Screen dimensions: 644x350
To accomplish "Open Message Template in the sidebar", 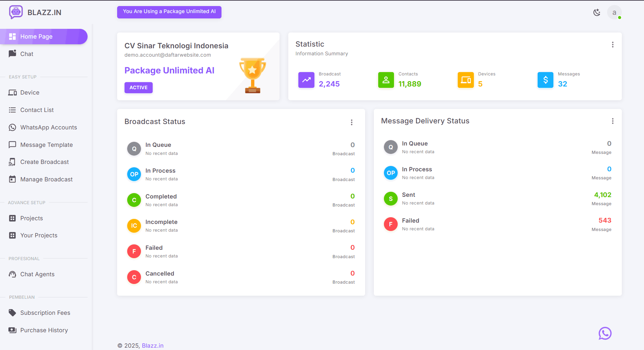I will coord(44,145).
